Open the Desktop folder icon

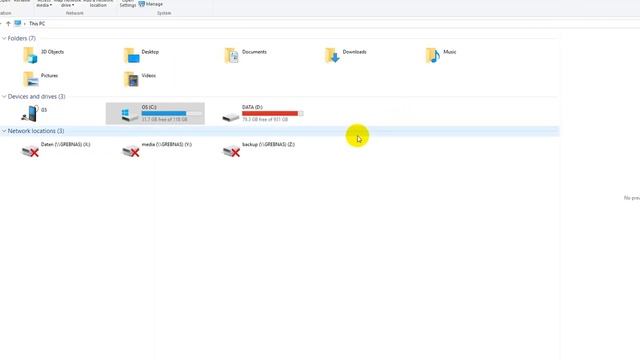click(x=131, y=56)
